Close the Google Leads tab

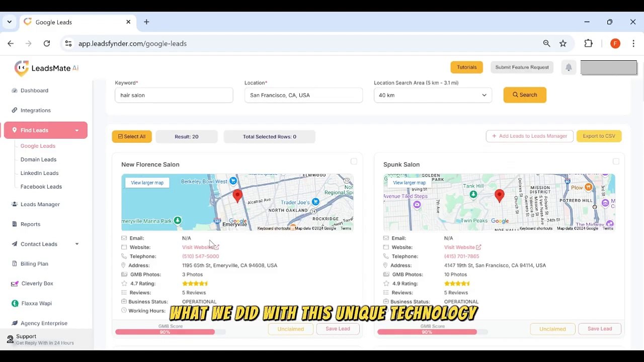[x=128, y=22]
